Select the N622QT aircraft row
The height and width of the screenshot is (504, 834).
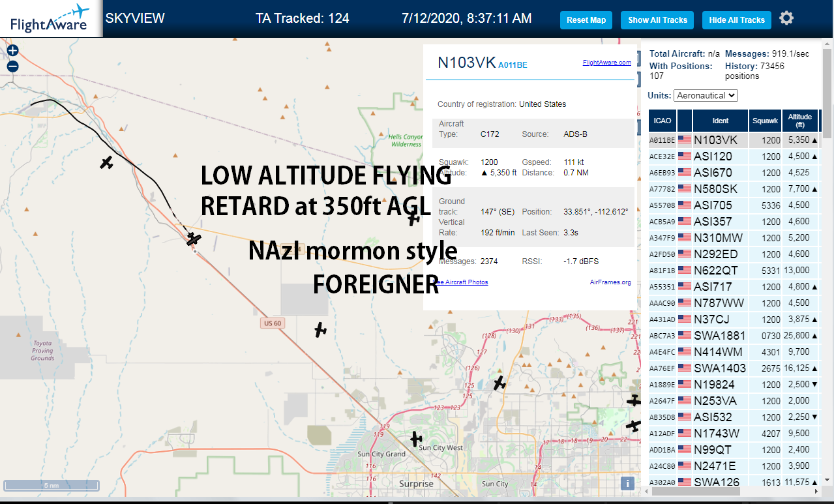click(x=734, y=271)
